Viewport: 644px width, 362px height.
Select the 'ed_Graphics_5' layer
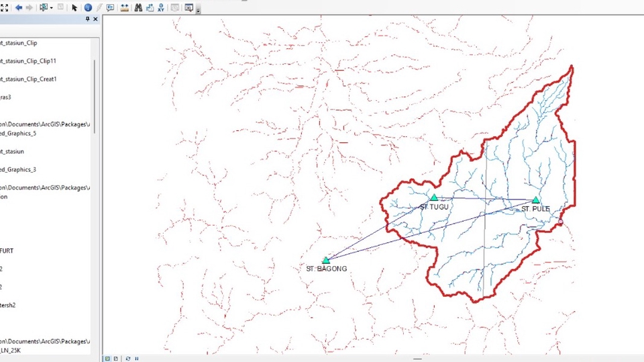[18, 133]
